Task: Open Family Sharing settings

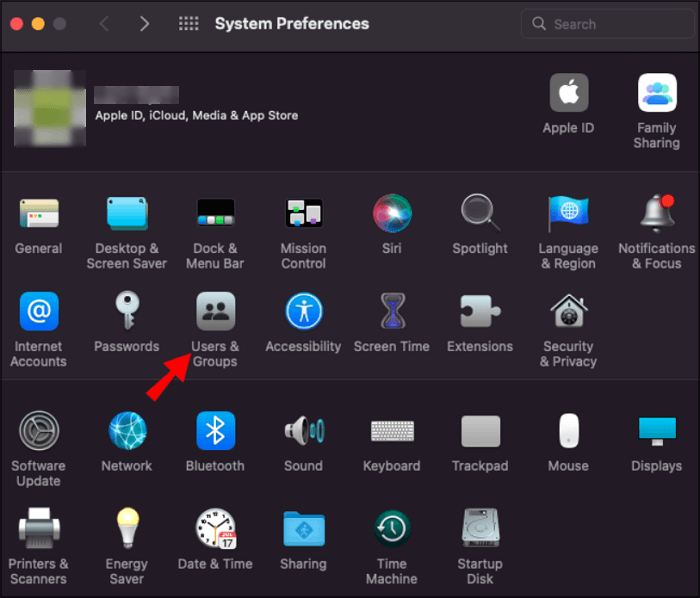Action: pos(656,94)
